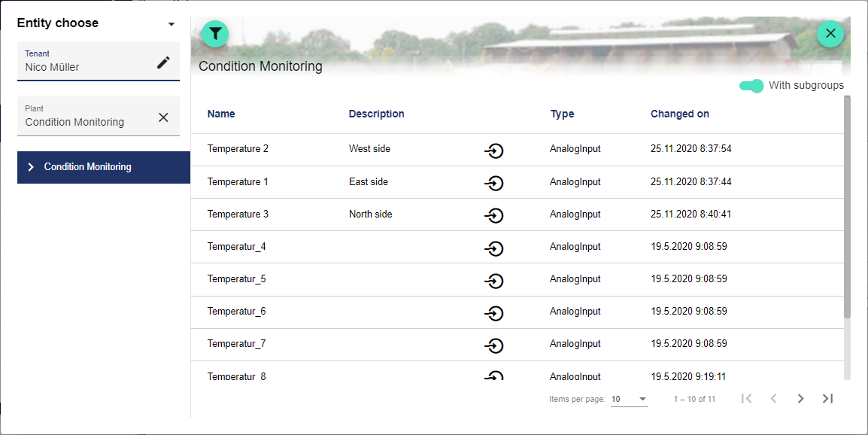Image resolution: width=868 pixels, height=435 pixels.
Task: Close the dialog with green X button
Action: 830,34
